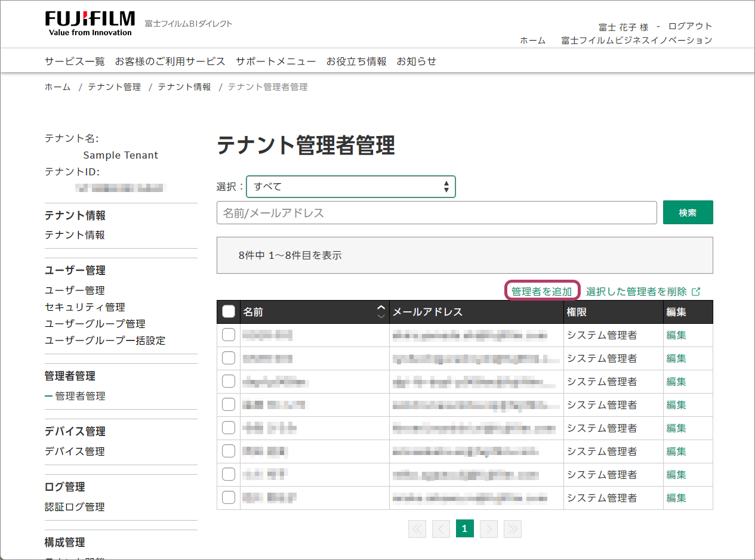Click the FUJIFILM logo

[x=90, y=23]
